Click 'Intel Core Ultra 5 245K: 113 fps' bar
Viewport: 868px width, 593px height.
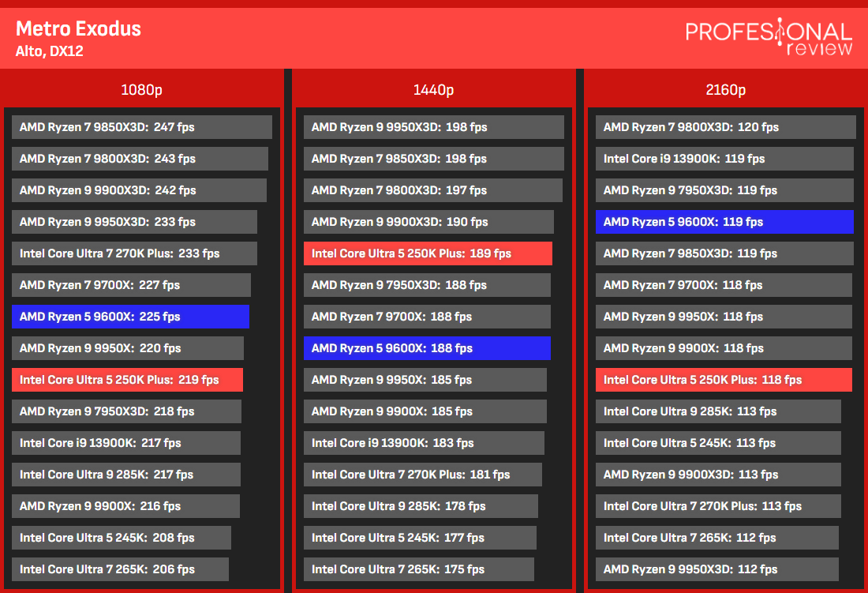coord(719,442)
